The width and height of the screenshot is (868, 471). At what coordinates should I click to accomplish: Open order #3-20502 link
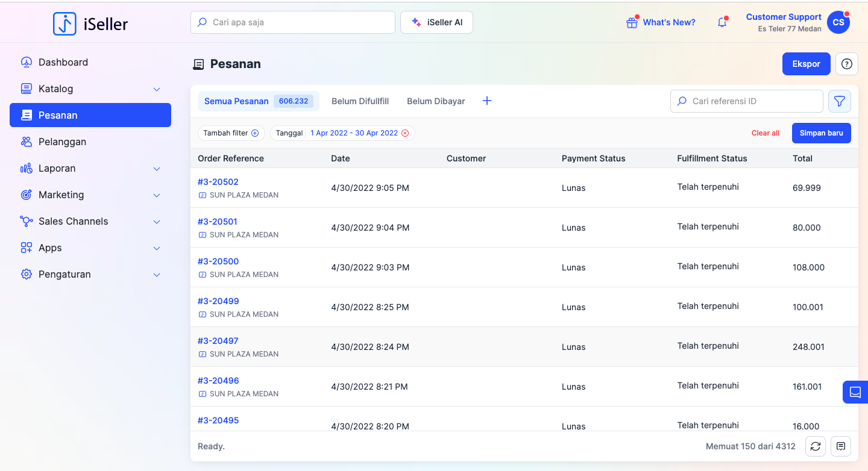(218, 182)
